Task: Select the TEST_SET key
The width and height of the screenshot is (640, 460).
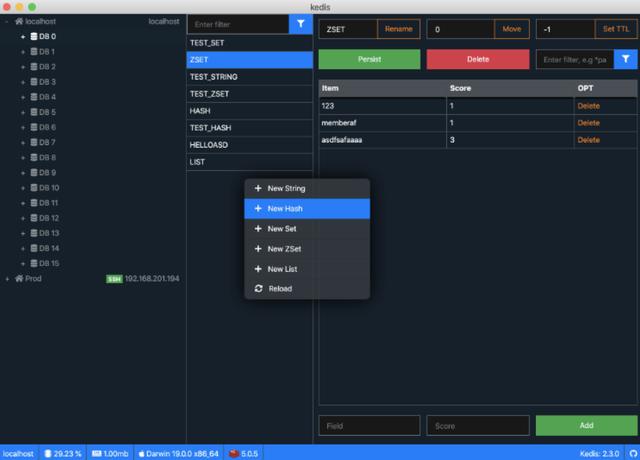Action: pyautogui.click(x=249, y=43)
